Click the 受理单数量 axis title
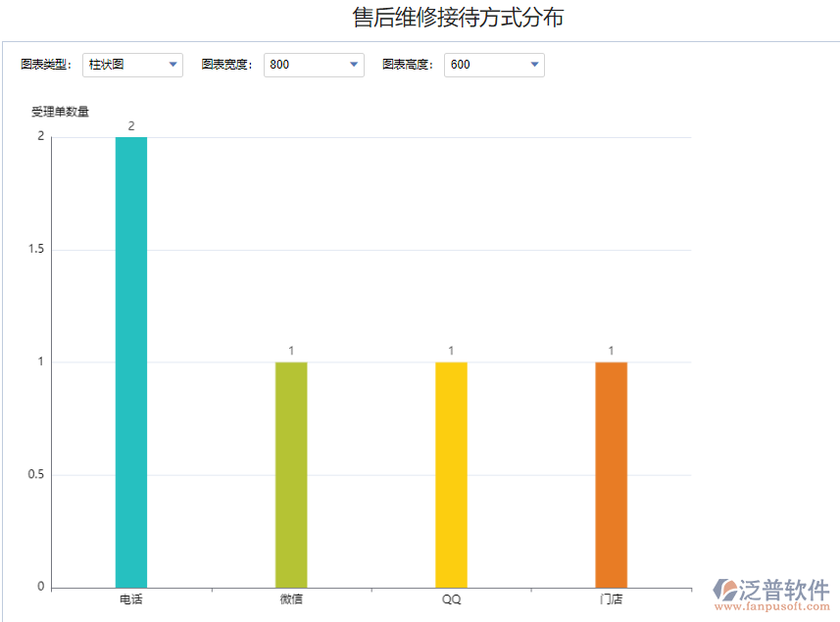This screenshot has height=622, width=840. [59, 111]
